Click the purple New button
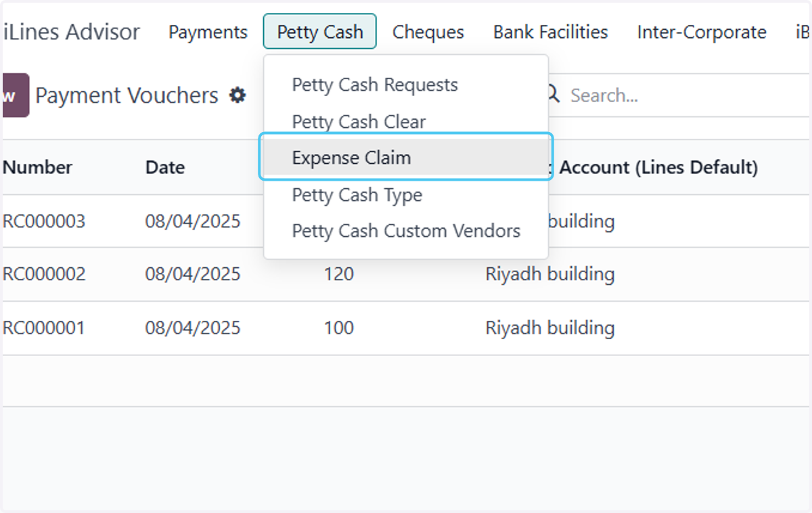The image size is (812, 513). pos(15,95)
